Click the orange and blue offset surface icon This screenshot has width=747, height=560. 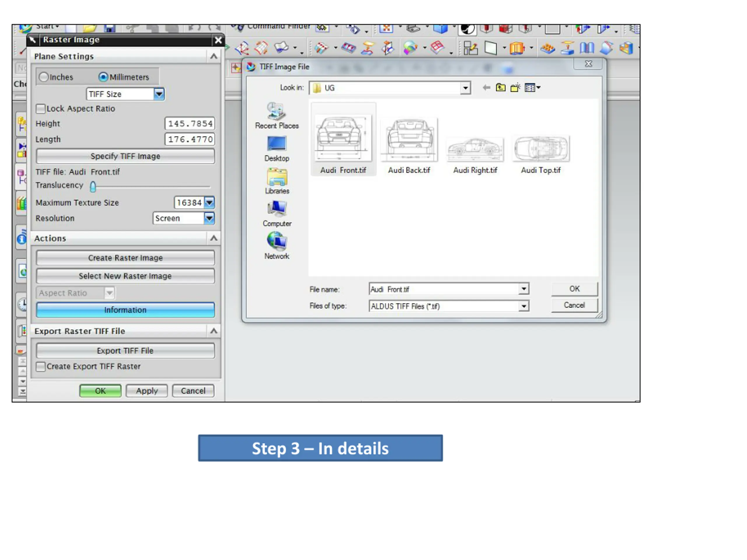pyautogui.click(x=367, y=48)
